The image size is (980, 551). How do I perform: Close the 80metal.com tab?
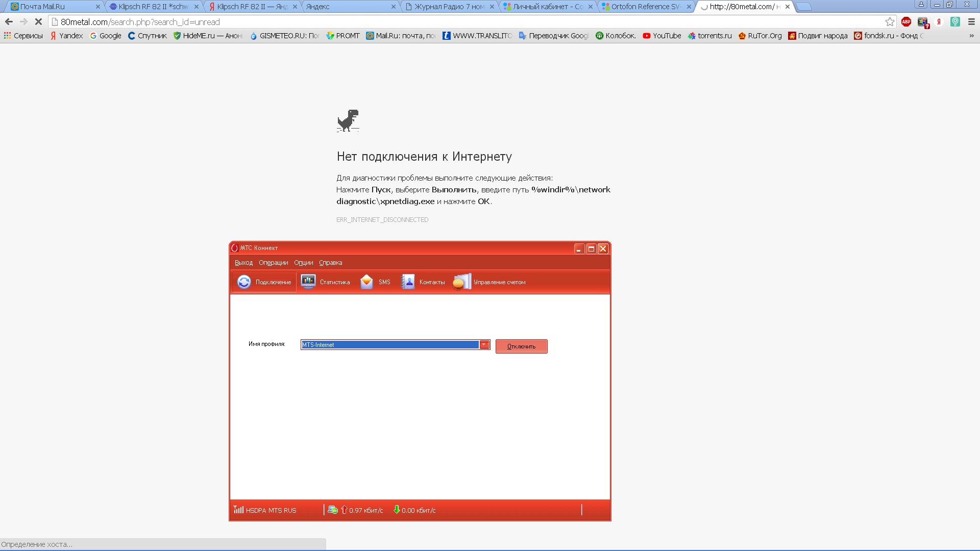788,7
